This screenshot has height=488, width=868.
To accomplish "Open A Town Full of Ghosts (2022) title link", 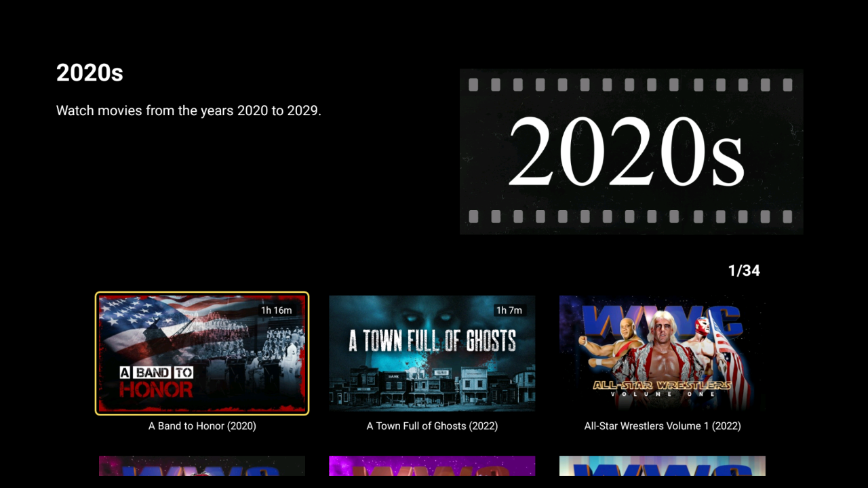I will pos(432,426).
